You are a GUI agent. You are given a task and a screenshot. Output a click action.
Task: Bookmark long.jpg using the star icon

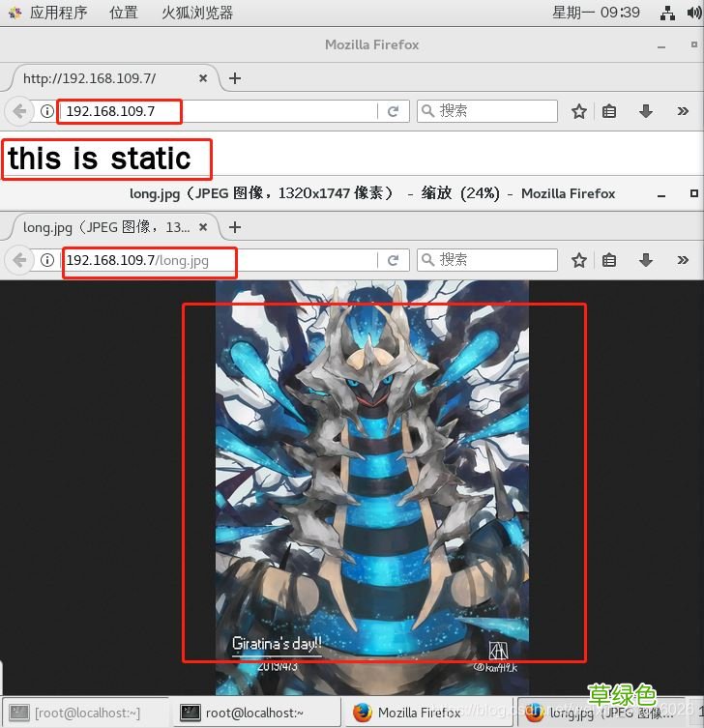pyautogui.click(x=579, y=261)
